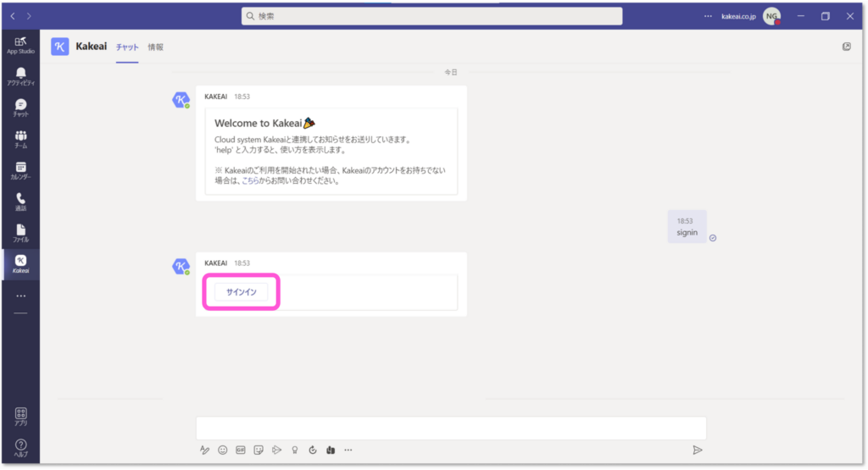Go forward with the right arrow
868x470 pixels.
(x=29, y=16)
